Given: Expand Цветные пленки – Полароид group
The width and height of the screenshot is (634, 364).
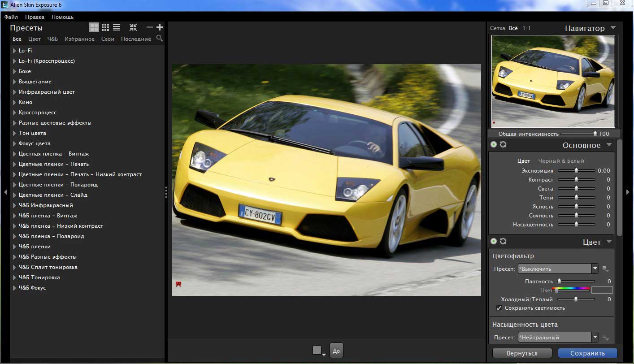Looking at the screenshot, I should [x=15, y=185].
